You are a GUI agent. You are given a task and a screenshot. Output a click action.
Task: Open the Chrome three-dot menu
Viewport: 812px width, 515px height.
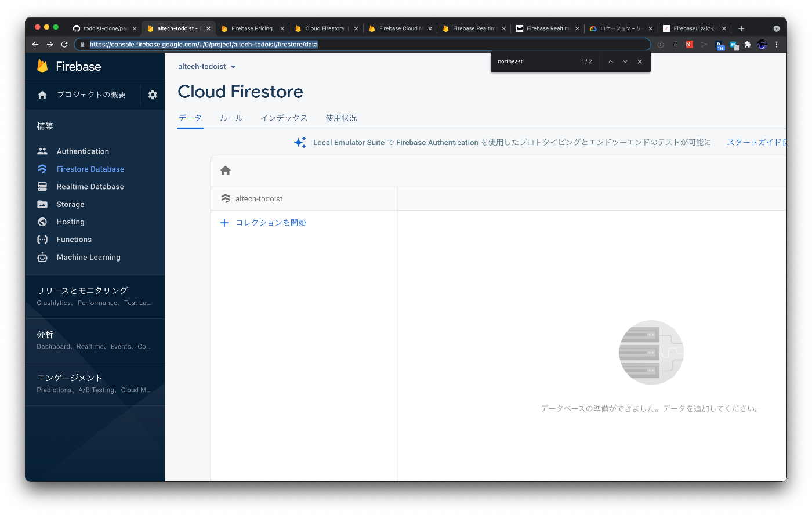[777, 44]
